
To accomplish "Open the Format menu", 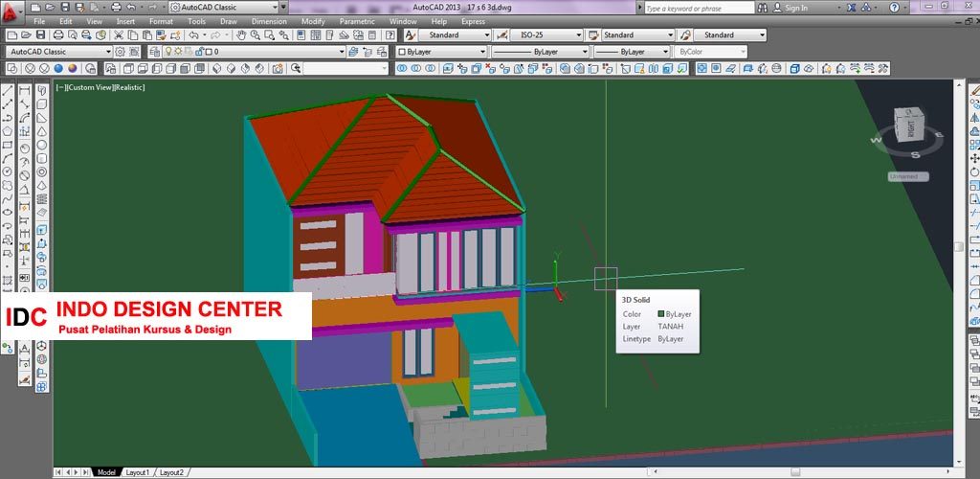I will 161,21.
